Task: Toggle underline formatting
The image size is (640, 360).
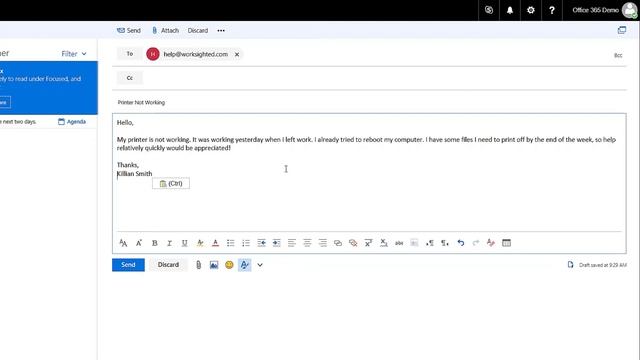Action: (184, 243)
